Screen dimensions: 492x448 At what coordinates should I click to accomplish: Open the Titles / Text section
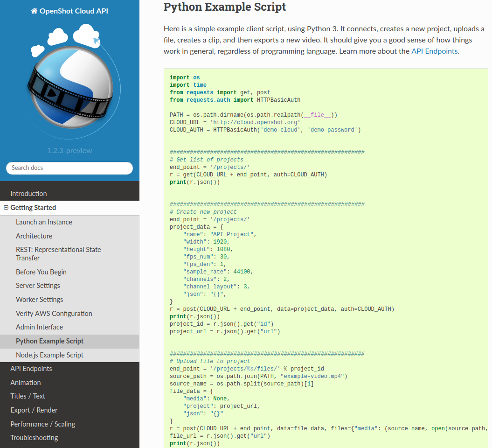pos(27,396)
